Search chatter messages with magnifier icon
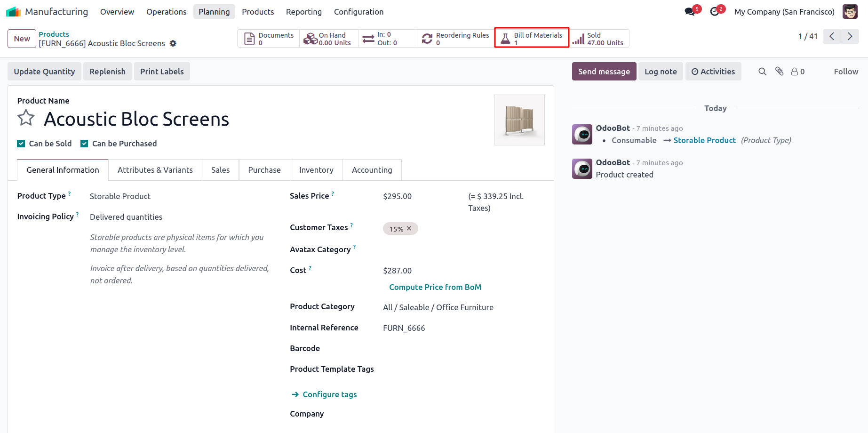This screenshot has width=868, height=433. pos(762,72)
